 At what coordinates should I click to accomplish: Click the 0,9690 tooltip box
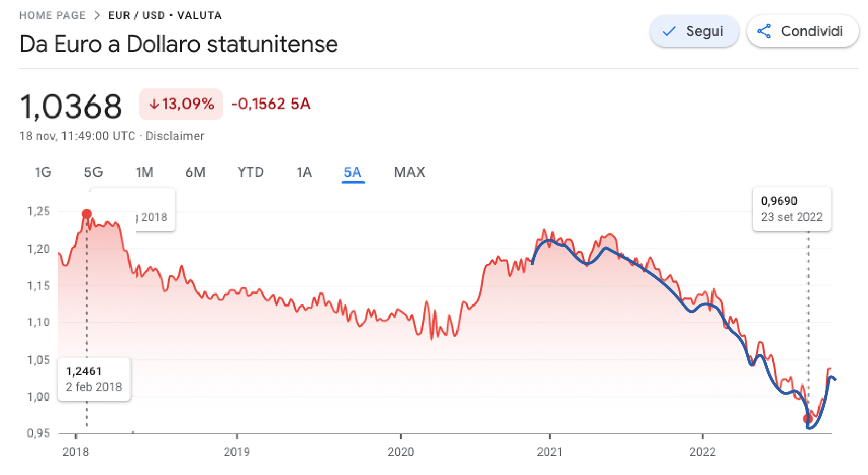(792, 209)
